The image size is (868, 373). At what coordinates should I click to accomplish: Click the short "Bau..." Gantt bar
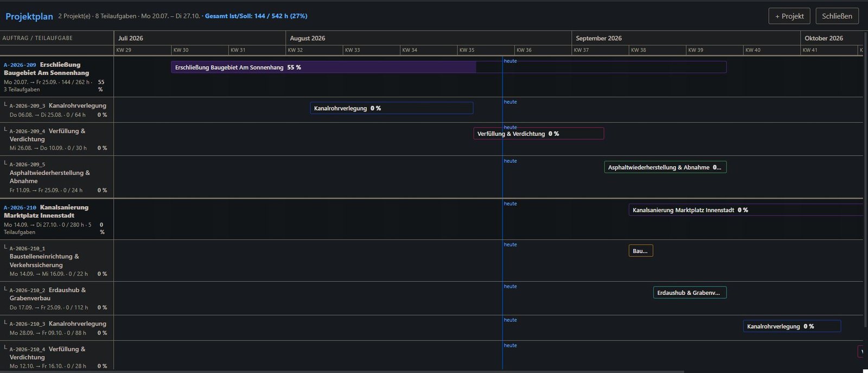tap(641, 251)
